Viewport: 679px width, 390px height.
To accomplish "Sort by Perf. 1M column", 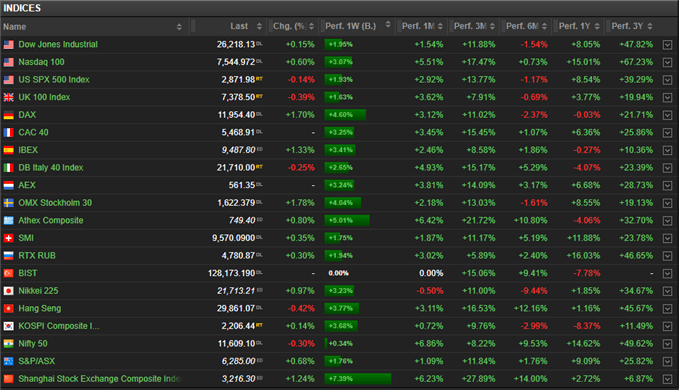I will click(x=440, y=26).
